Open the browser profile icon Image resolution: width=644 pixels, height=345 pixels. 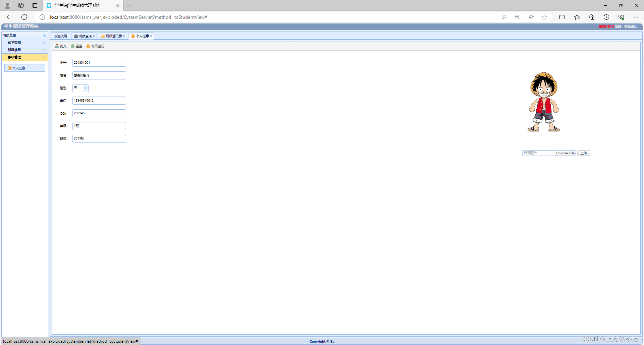point(7,5)
